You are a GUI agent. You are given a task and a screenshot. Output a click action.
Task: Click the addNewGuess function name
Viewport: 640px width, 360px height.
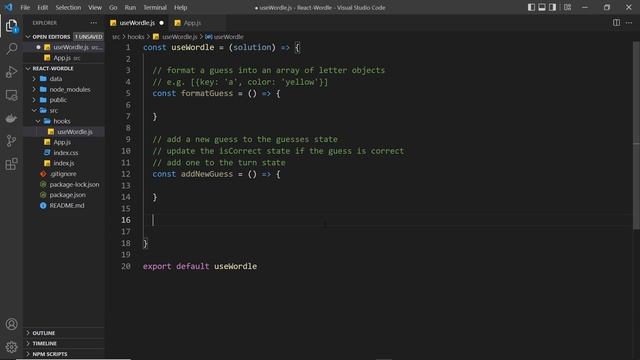pyautogui.click(x=207, y=174)
